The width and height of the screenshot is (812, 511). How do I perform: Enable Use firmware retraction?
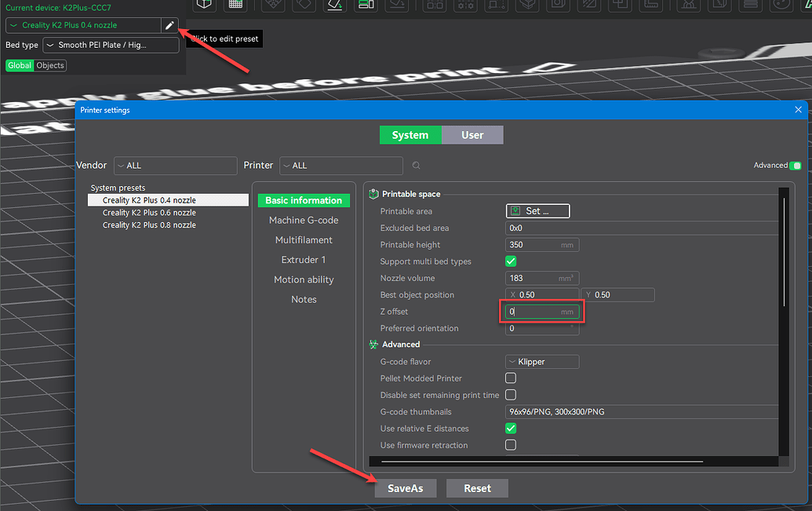[511, 445]
